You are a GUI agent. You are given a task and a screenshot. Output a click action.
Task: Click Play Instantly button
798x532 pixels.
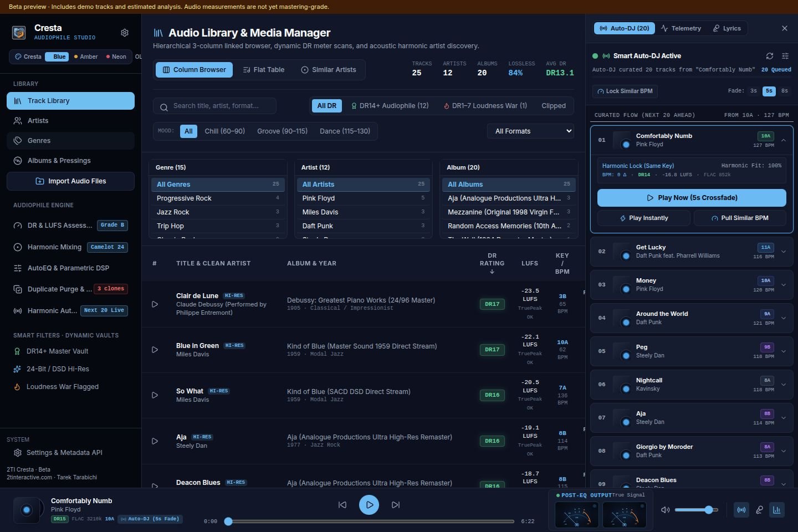[644, 218]
